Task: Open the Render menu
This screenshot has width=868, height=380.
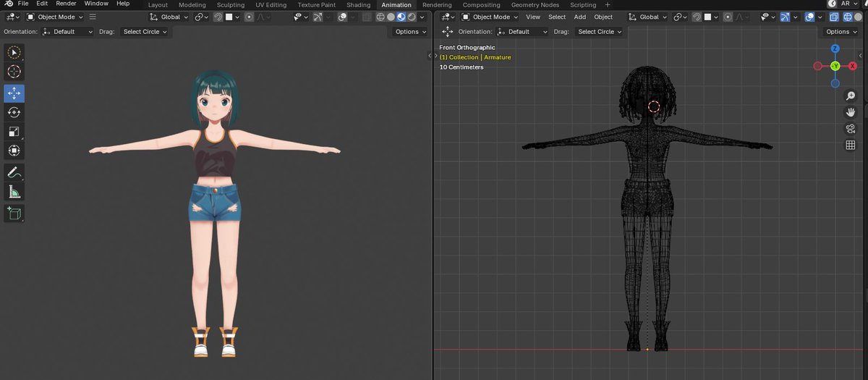Action: pyautogui.click(x=66, y=4)
